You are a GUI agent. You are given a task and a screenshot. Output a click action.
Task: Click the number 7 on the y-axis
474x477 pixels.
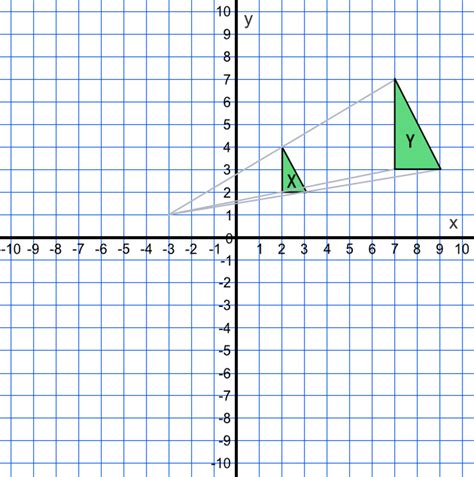pyautogui.click(x=227, y=80)
